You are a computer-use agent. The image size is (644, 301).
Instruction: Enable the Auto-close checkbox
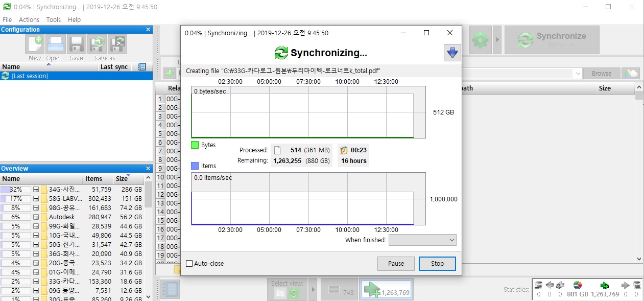click(189, 264)
